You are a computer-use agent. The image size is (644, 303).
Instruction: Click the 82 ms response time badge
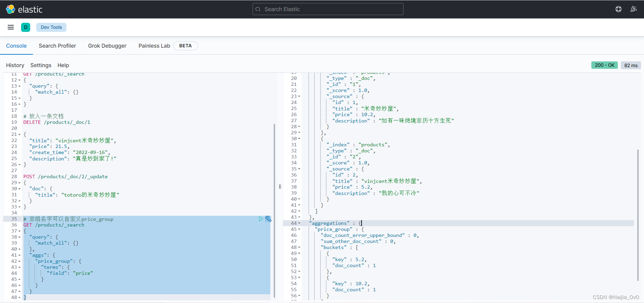point(631,65)
